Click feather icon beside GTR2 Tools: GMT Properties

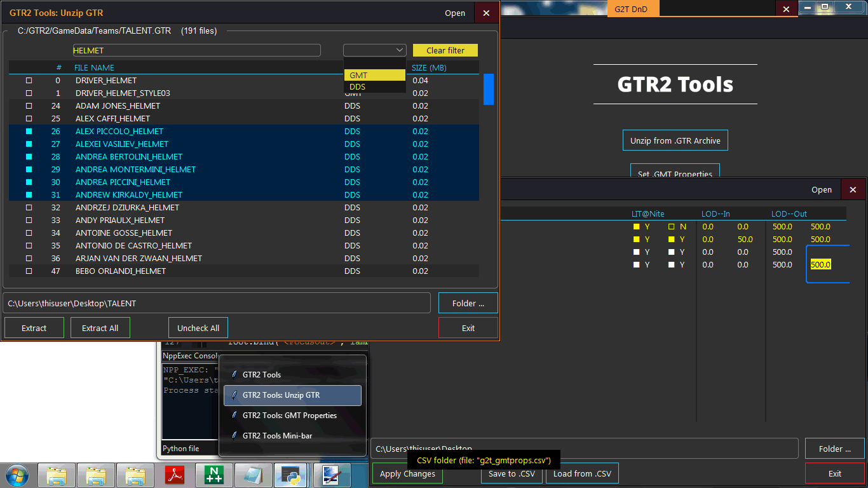[x=234, y=416]
